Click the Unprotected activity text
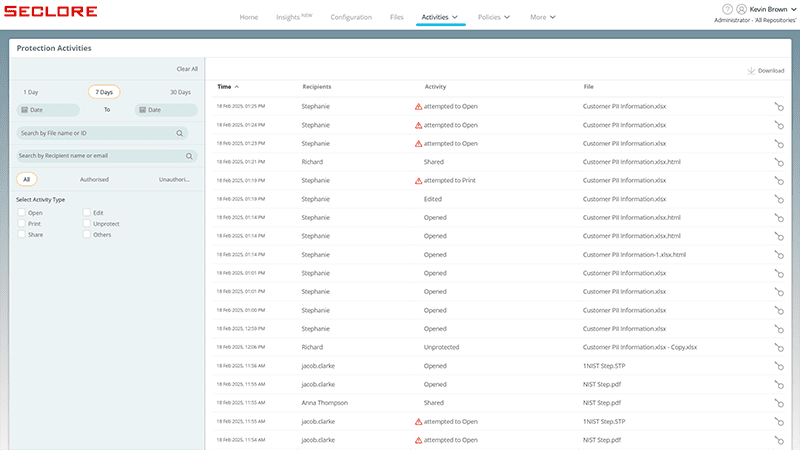 click(x=441, y=347)
